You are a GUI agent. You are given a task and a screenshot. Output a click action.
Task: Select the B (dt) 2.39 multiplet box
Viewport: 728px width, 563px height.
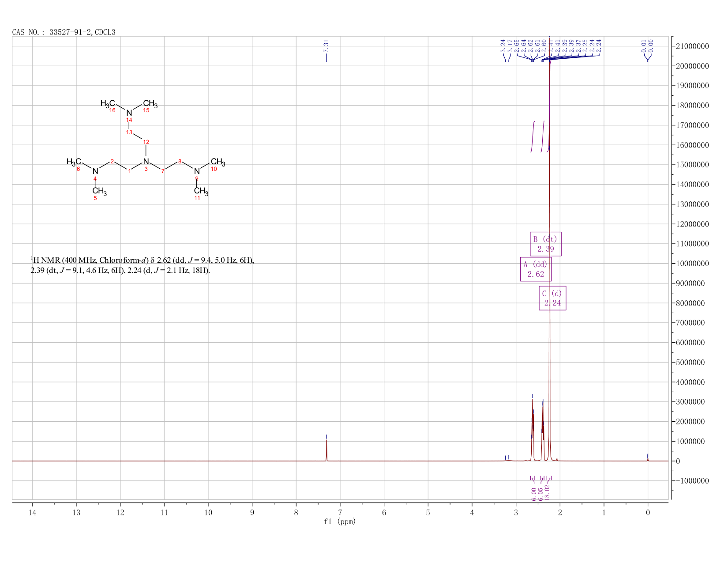(x=545, y=244)
